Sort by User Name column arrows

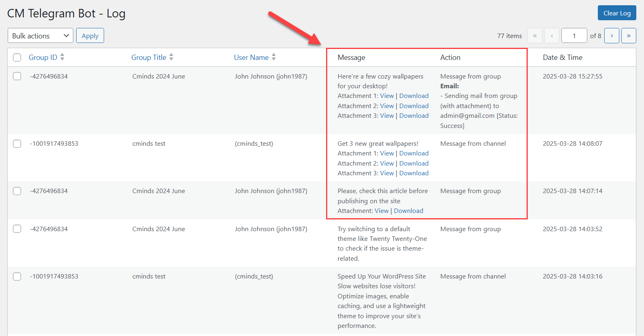click(x=274, y=57)
